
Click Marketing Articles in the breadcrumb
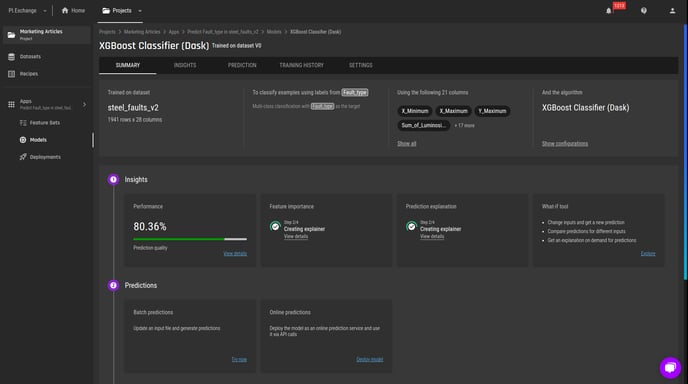point(142,32)
